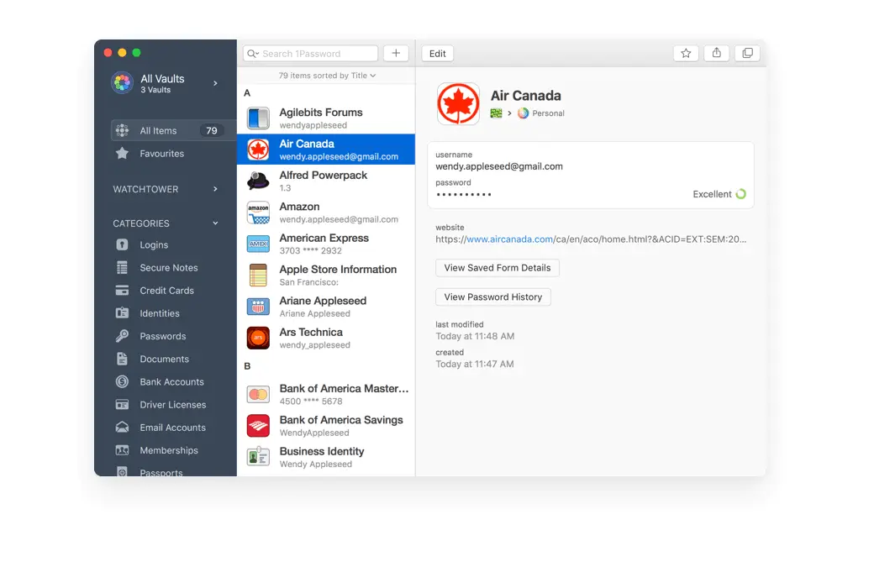Viewport: 874px width, 588px height.
Task: Click the username wendy.appleseed@gmail.com in details
Action: point(499,166)
